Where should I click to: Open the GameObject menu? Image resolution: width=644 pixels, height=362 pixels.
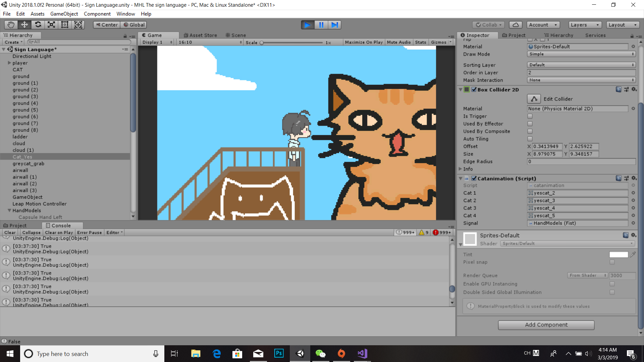point(64,14)
